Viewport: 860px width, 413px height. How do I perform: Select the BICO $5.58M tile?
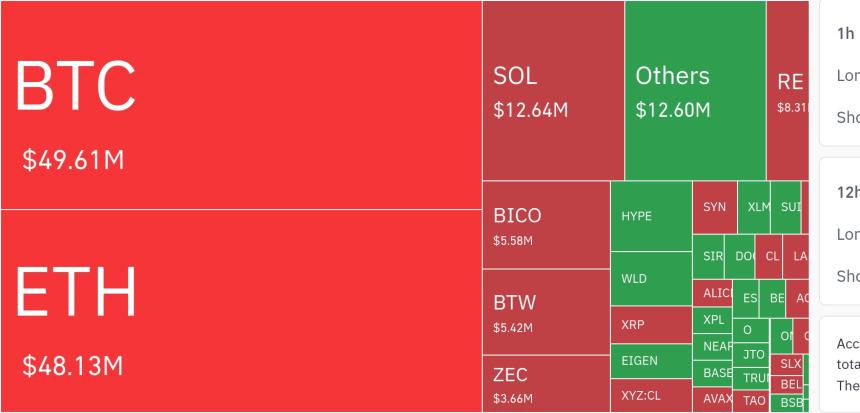point(546,225)
